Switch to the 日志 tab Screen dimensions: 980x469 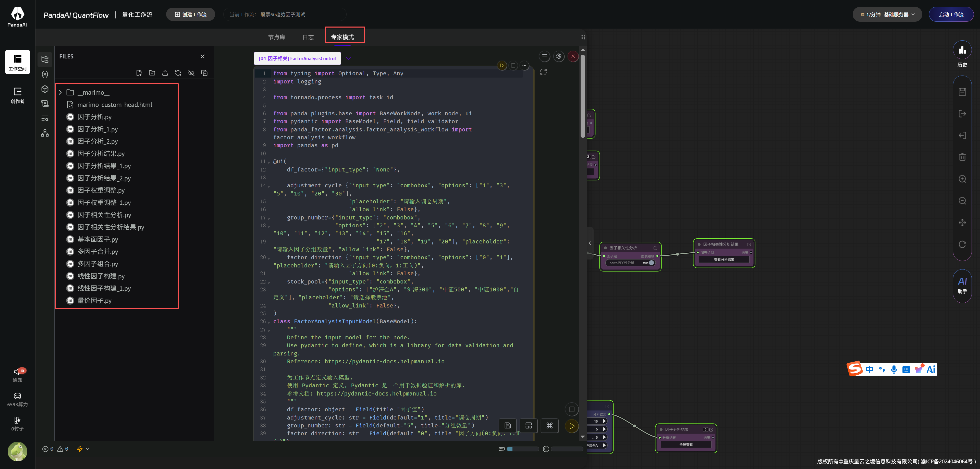[308, 37]
